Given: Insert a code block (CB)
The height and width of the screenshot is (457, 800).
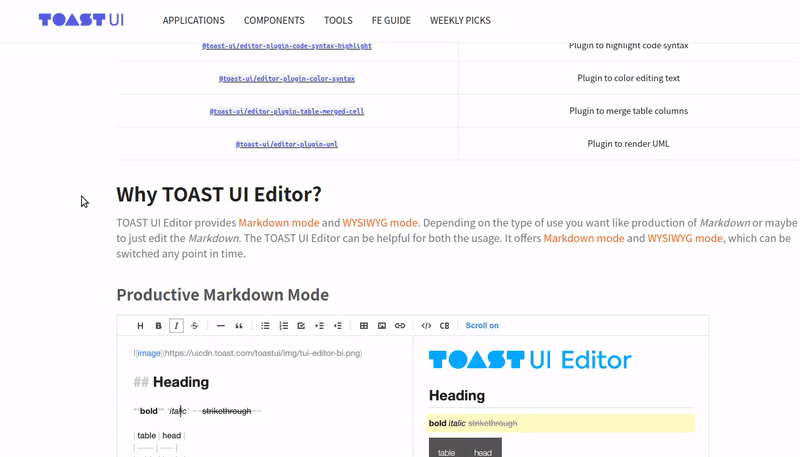Looking at the screenshot, I should [x=444, y=326].
